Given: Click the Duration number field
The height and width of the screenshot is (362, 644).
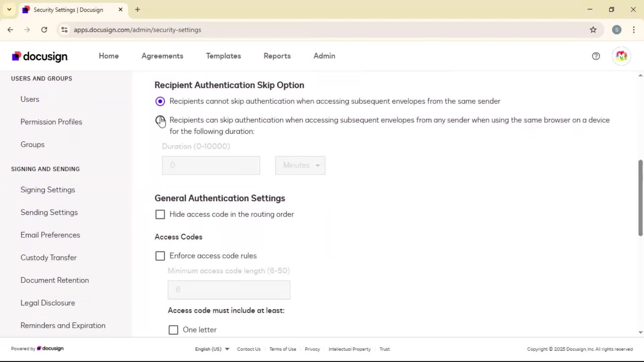Looking at the screenshot, I should point(211,165).
